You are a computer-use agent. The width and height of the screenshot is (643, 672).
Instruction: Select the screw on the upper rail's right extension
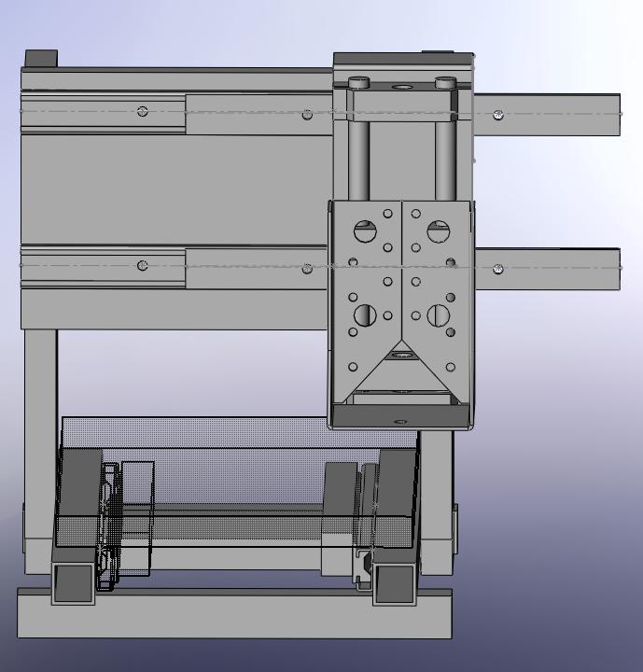[497, 115]
